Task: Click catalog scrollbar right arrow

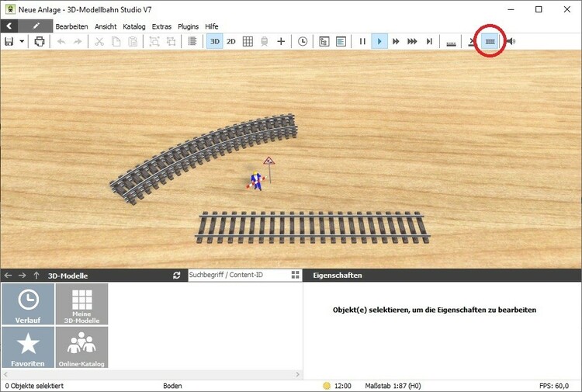Action: 298,374
